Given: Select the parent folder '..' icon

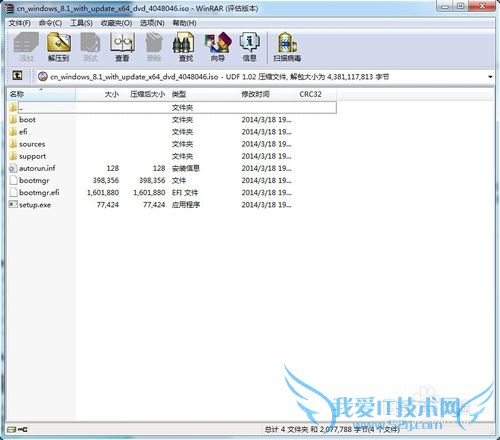Looking at the screenshot, I should (x=13, y=107).
